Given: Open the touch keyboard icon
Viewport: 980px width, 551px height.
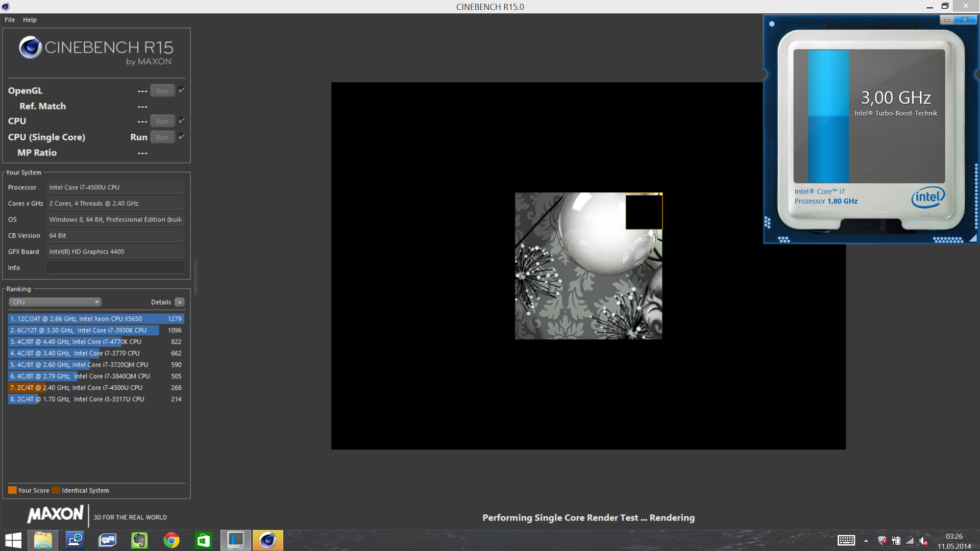Looking at the screenshot, I should point(846,541).
